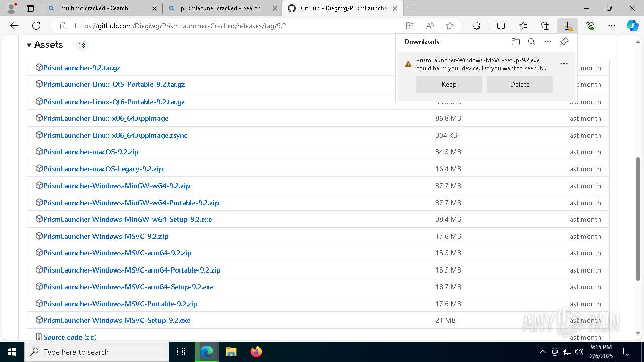Click the browser Back arrow
644x362 pixels.
pos(14,26)
